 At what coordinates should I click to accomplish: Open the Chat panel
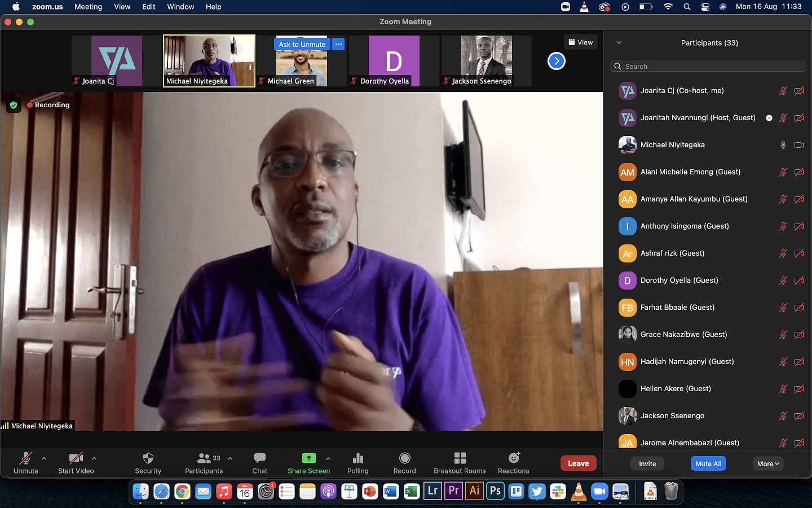pyautogui.click(x=260, y=458)
